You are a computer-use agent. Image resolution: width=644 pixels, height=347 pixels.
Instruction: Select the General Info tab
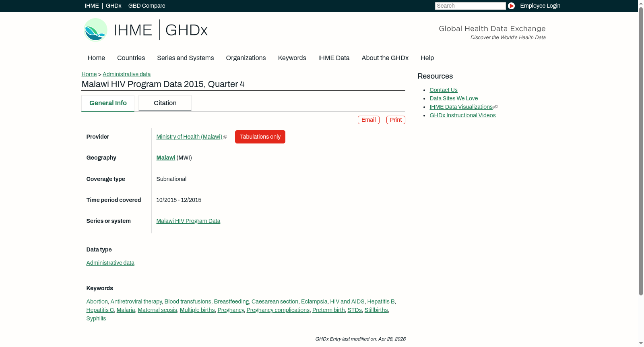[108, 103]
